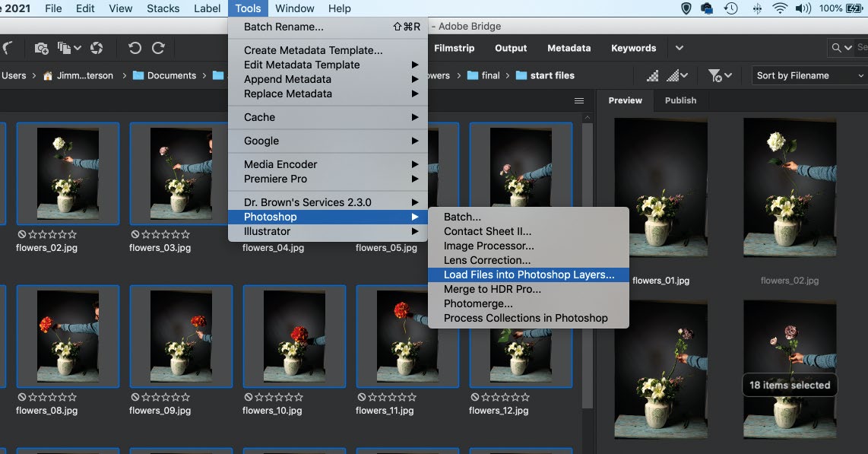This screenshot has width=868, height=454.
Task: Set flowers_08.jpg to three stars
Action: pos(52,397)
